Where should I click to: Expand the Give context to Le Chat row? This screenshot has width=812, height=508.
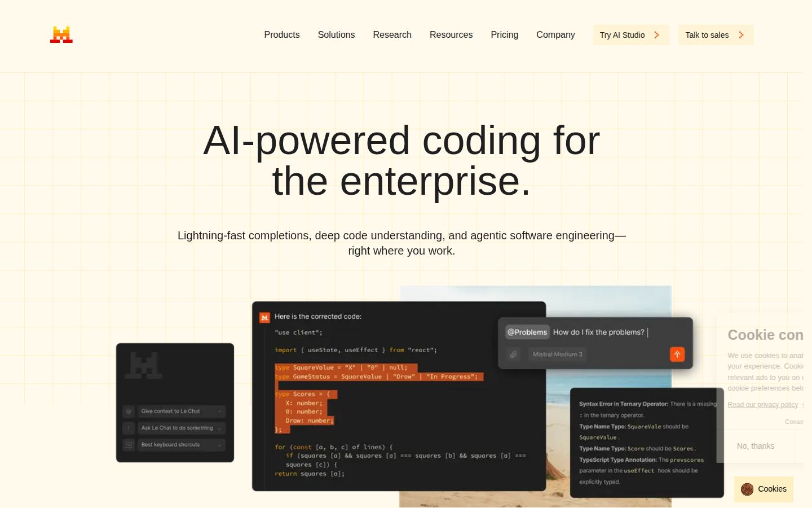(x=180, y=411)
